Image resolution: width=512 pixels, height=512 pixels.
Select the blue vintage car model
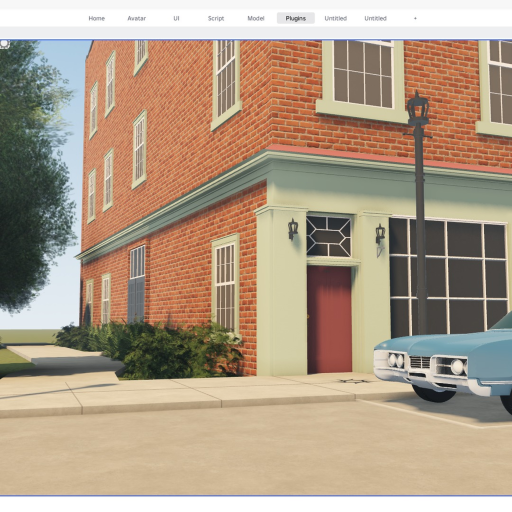(x=443, y=363)
